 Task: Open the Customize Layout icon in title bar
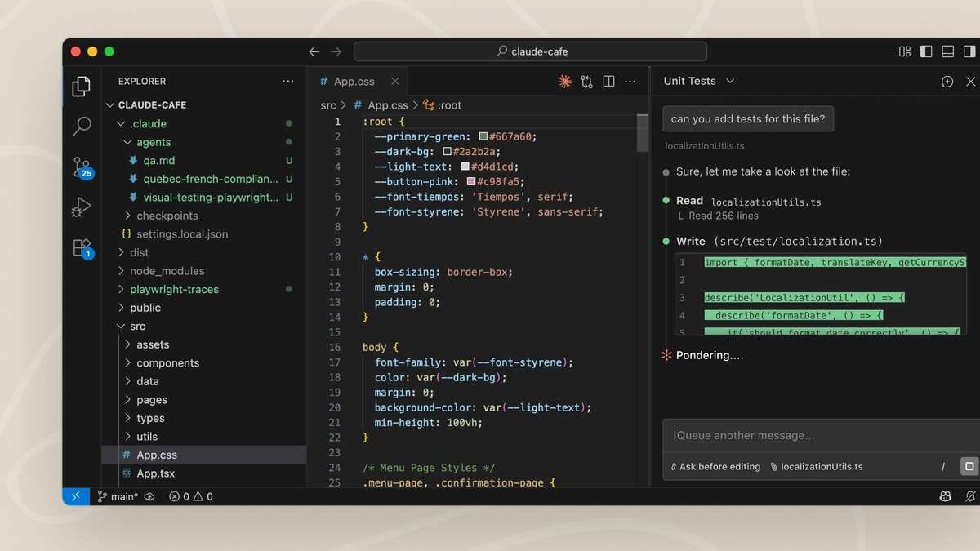[905, 51]
